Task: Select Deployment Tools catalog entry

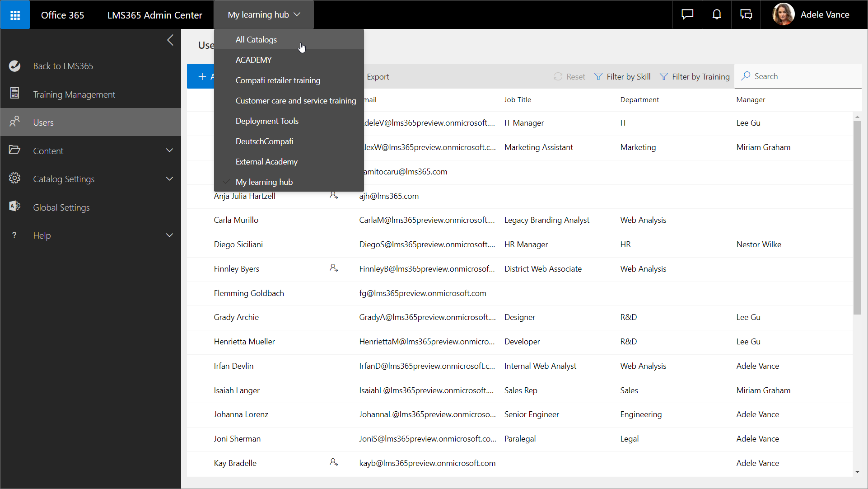Action: click(x=267, y=121)
